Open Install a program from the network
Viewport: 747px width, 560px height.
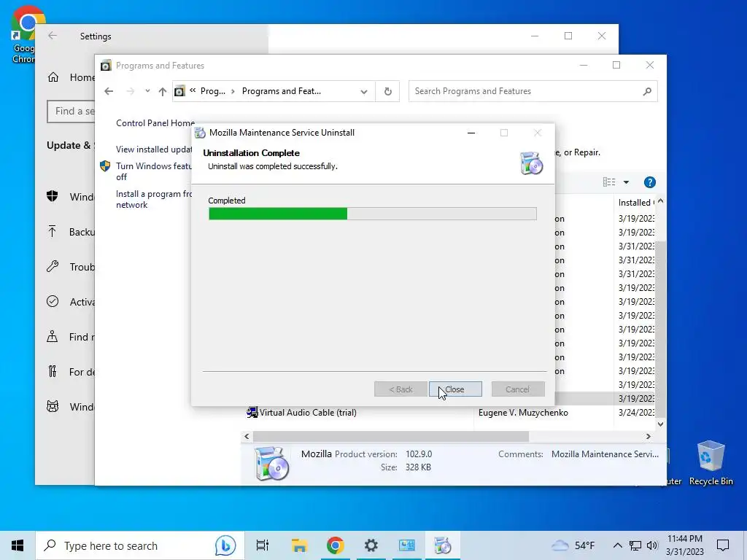coord(154,199)
